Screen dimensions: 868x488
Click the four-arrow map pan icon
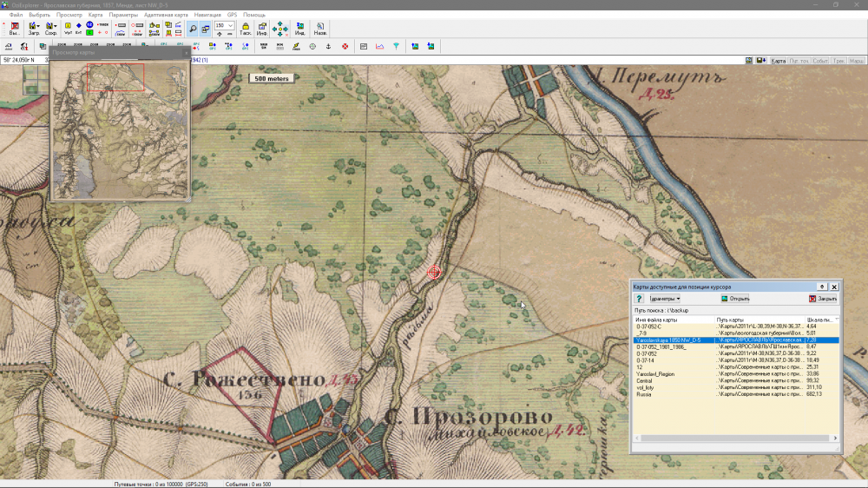tap(280, 29)
